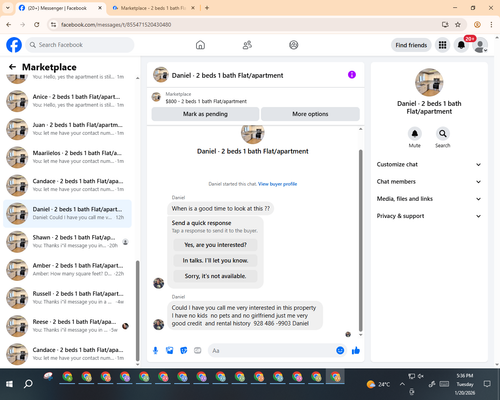
Task: Click the Find friends button
Action: 411,45
